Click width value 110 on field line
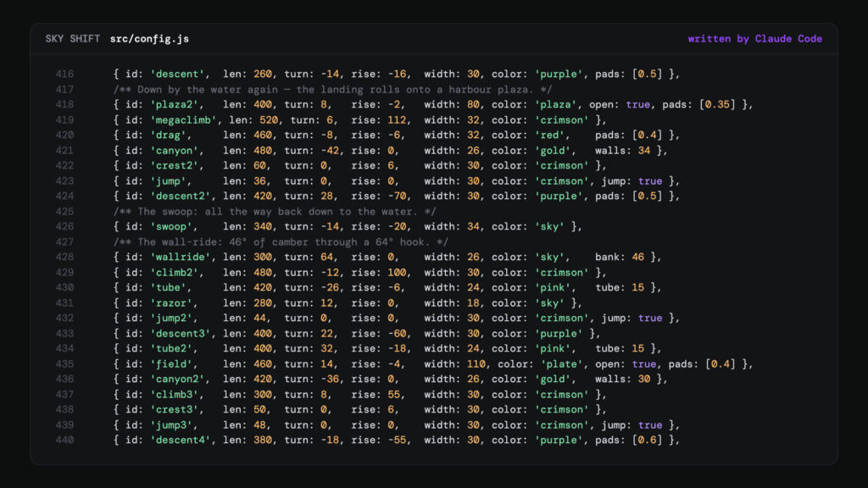 tap(476, 364)
